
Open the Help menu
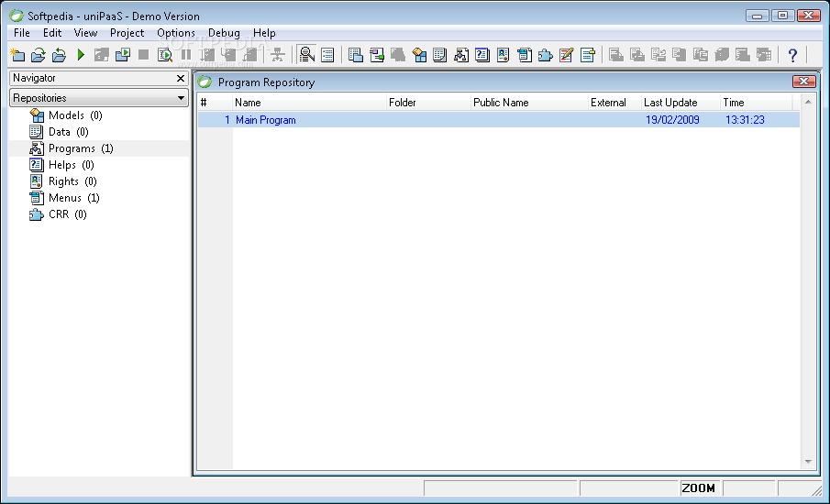pos(264,33)
